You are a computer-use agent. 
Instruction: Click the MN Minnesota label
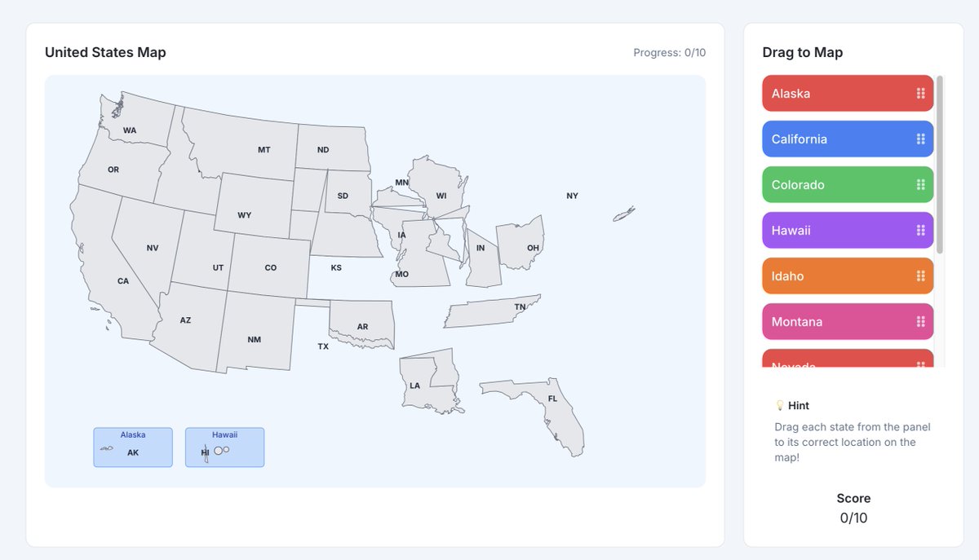tap(401, 183)
